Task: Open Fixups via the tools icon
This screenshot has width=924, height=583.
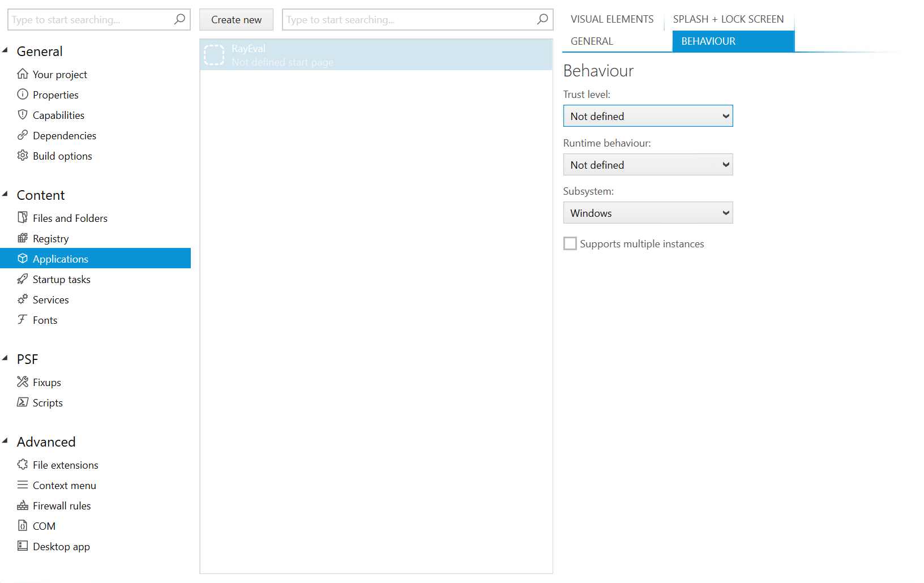Action: click(x=23, y=382)
